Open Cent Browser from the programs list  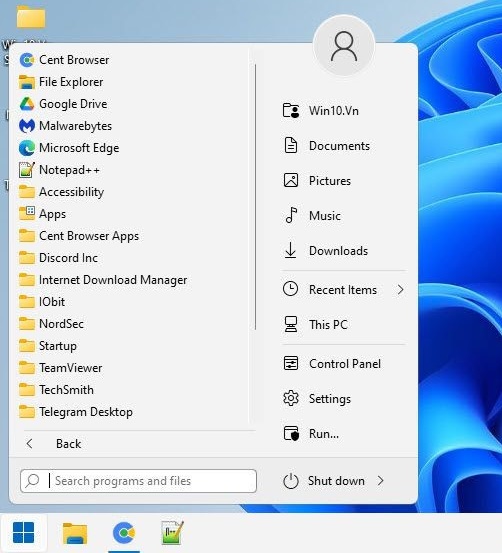(64, 60)
